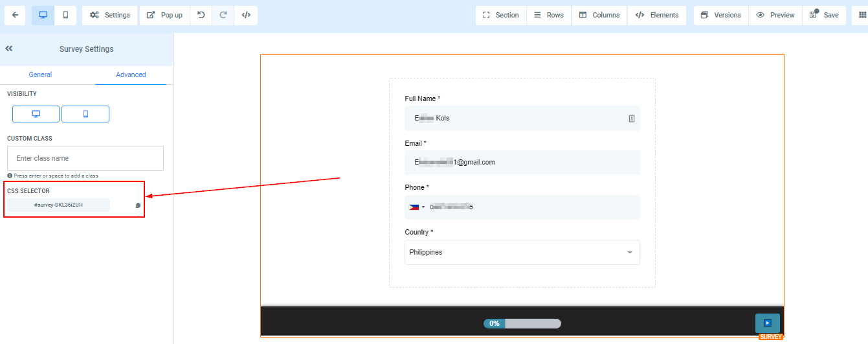Click the contact card icon in Full Name
This screenshot has width=868, height=344.
(631, 119)
